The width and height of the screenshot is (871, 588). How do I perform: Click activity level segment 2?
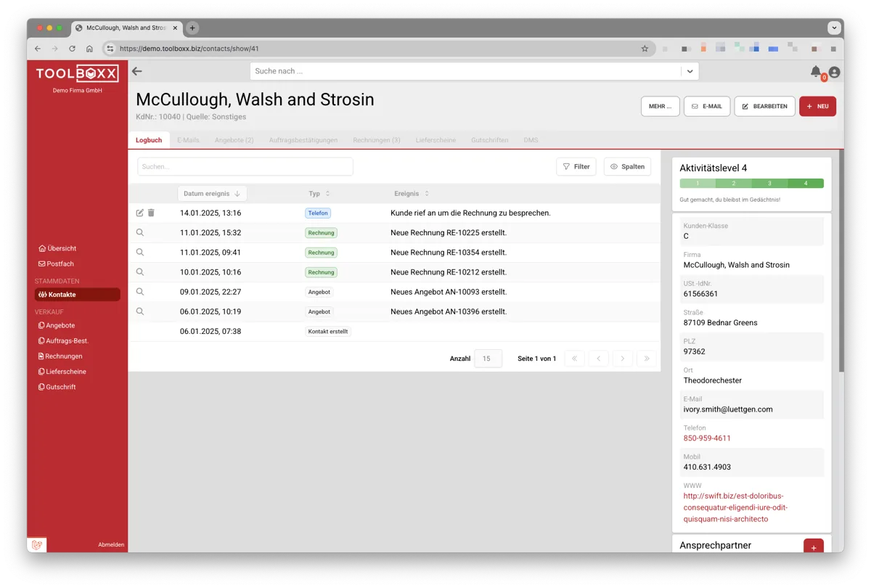(734, 184)
